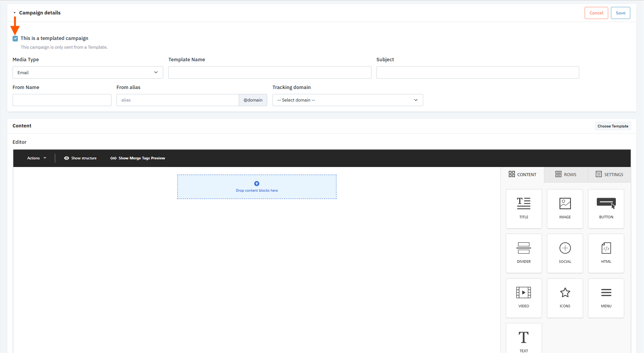644x353 pixels.
Task: Click the This campaign is only sent text
Action: (x=64, y=47)
